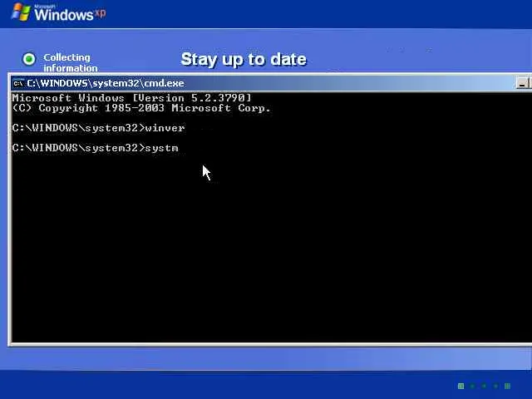Click the green Collecting information step indicator
Image resolution: width=532 pixels, height=399 pixels.
(29, 59)
